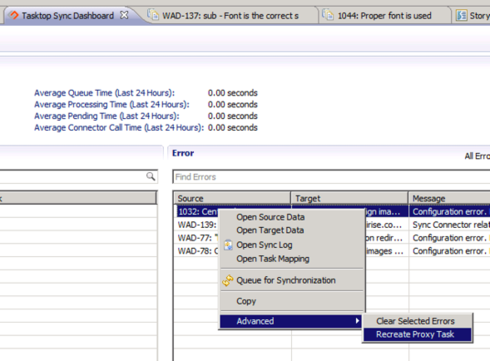Click the search magnifier icon in left panel
490x361 pixels.
(x=151, y=176)
